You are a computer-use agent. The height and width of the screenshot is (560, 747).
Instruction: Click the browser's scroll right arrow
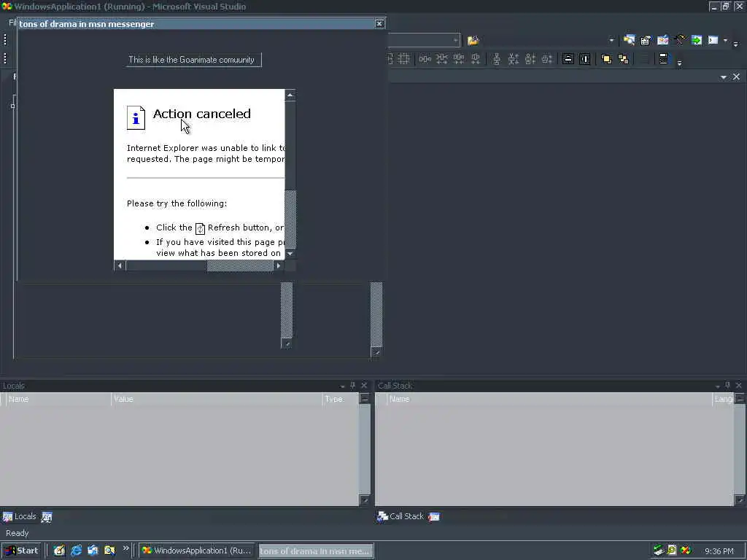point(279,265)
